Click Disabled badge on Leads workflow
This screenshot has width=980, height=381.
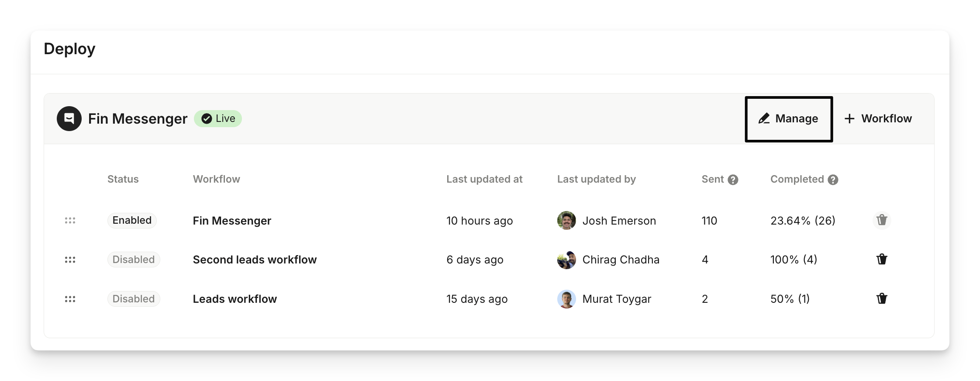click(x=134, y=299)
